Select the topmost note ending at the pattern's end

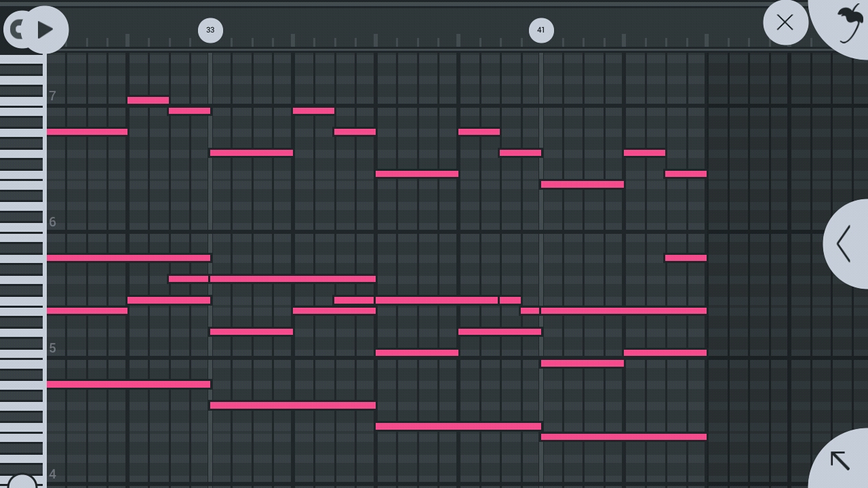[686, 174]
